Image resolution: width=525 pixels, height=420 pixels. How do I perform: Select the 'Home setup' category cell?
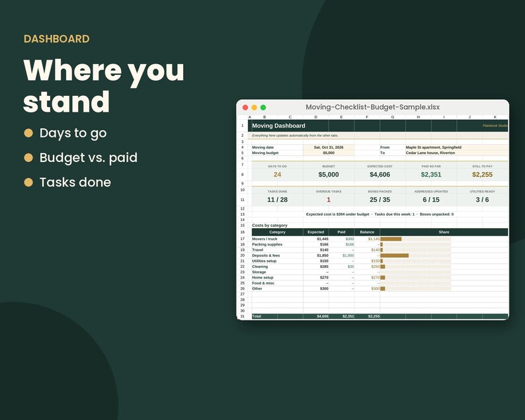tap(277, 278)
